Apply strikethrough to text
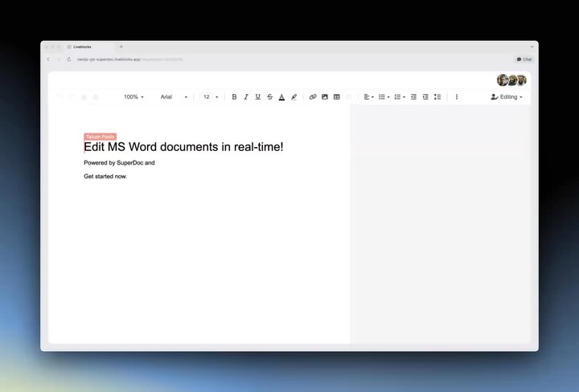 270,97
